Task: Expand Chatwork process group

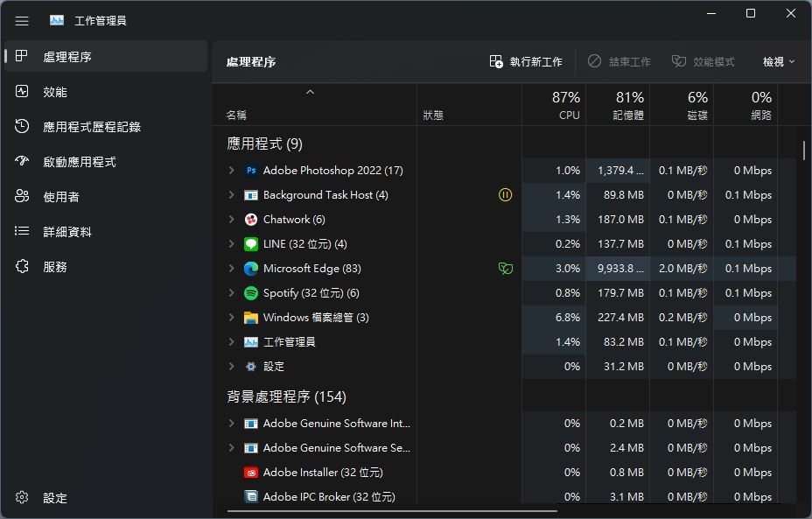Action: click(x=232, y=220)
